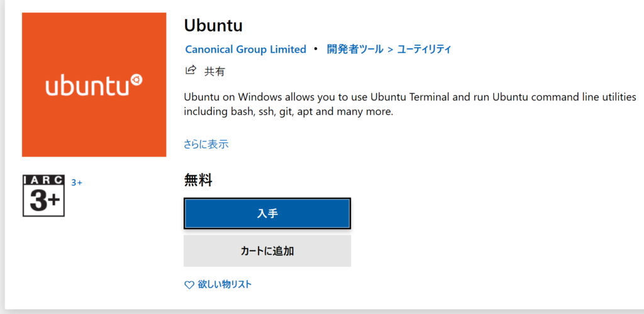Image resolution: width=644 pixels, height=314 pixels.
Task: Expand description with さらに表示
Action: coord(206,144)
